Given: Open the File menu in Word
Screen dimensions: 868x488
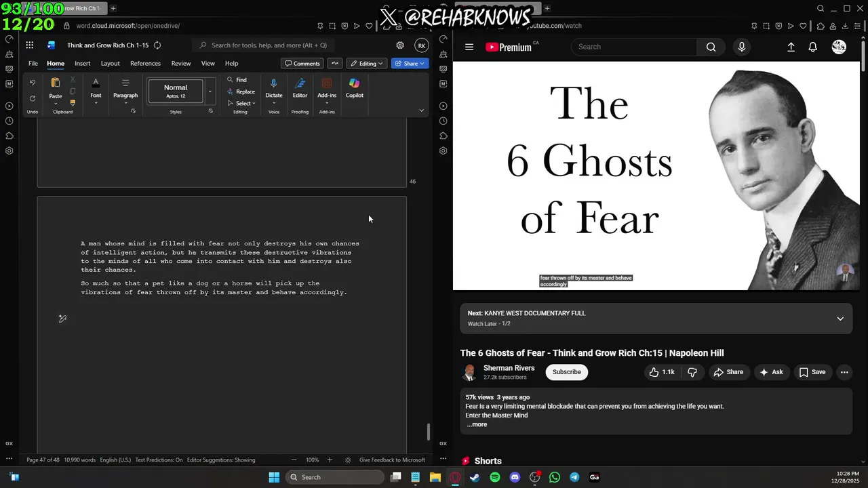Looking at the screenshot, I should pos(33,63).
